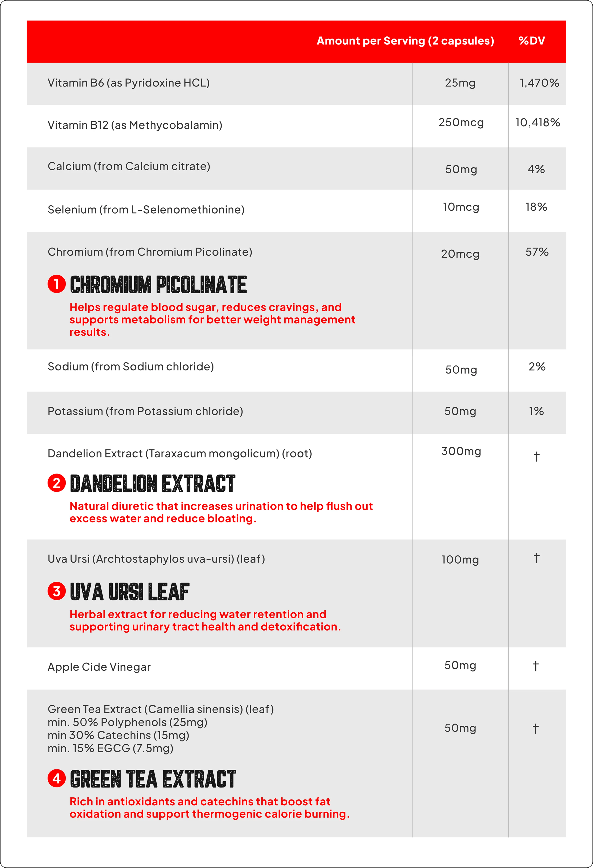Click the 300mg Dandelion Extract amount
The height and width of the screenshot is (868, 593).
(x=461, y=451)
